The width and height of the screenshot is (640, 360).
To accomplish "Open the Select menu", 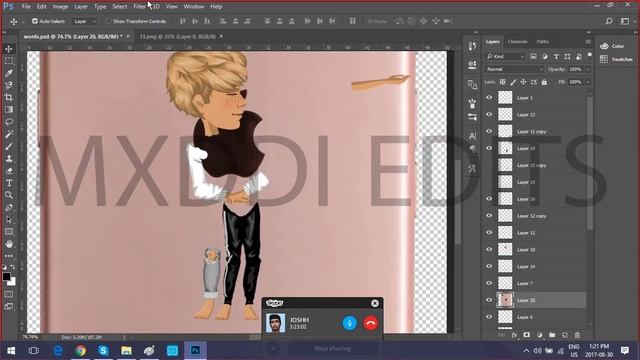I will point(120,7).
